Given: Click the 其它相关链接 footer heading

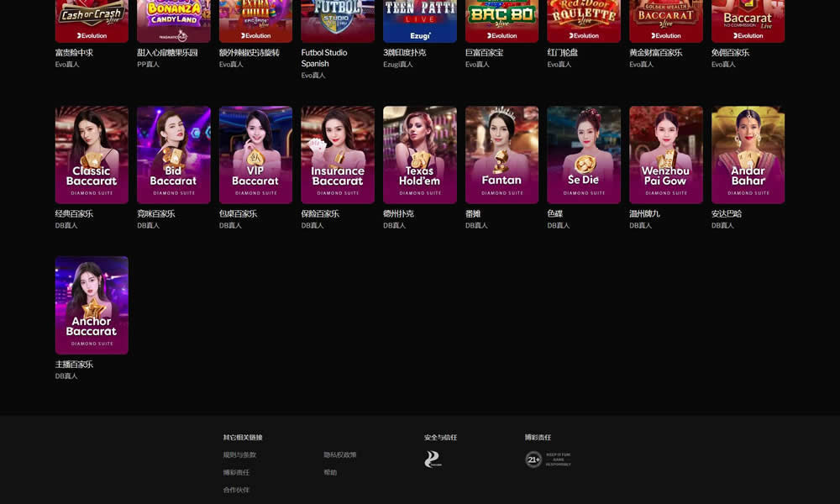Looking at the screenshot, I should point(243,438).
